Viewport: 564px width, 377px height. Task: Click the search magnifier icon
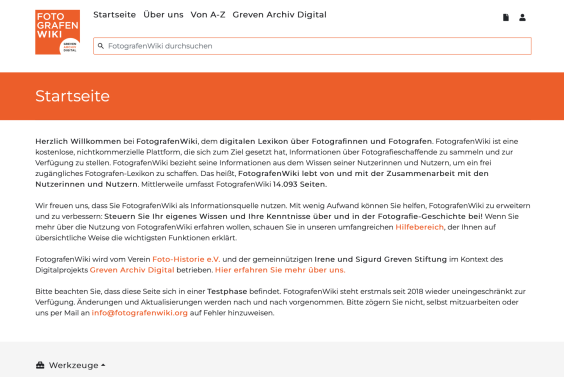tap(101, 46)
